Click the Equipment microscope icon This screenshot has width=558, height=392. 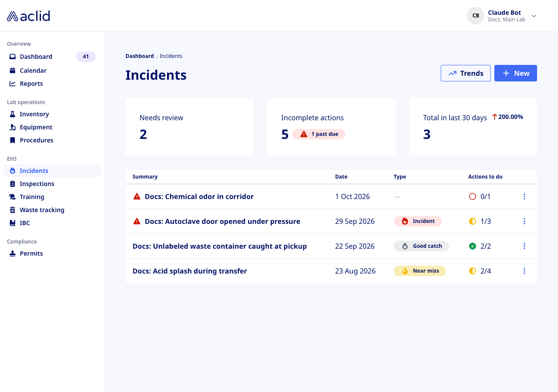(13, 127)
